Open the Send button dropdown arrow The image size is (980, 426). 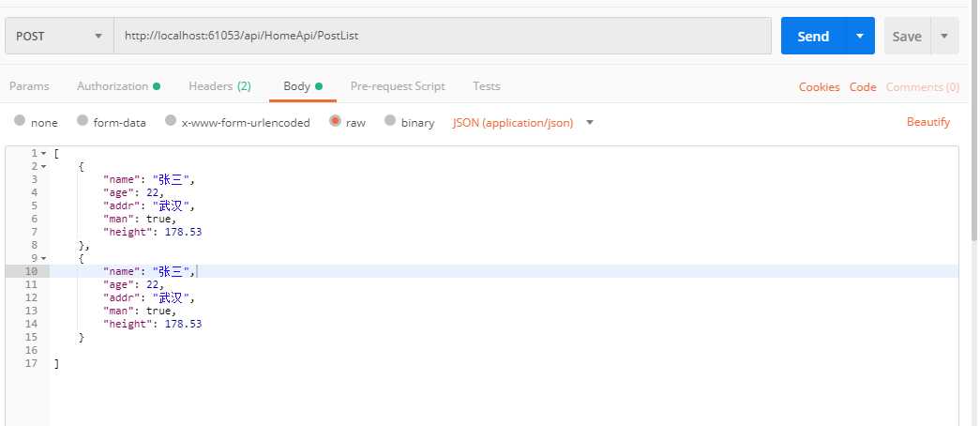point(861,37)
